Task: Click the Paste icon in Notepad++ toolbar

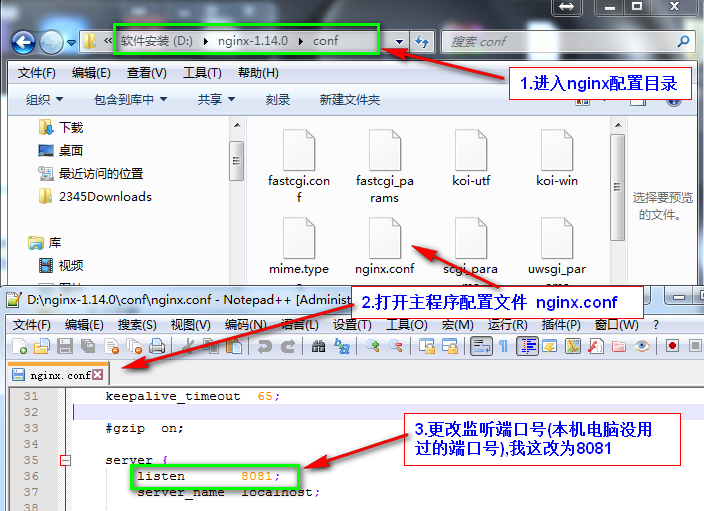Action: (x=234, y=346)
